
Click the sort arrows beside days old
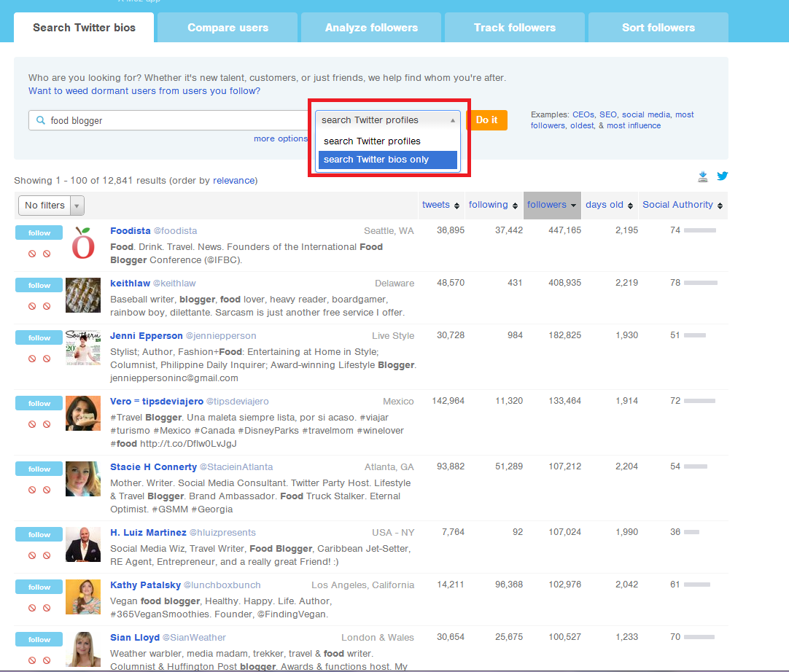tap(630, 206)
